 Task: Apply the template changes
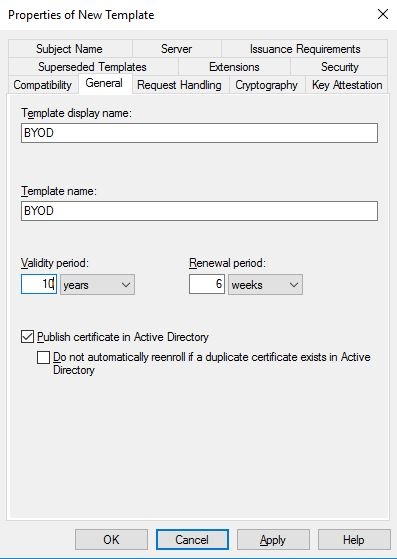point(273,540)
